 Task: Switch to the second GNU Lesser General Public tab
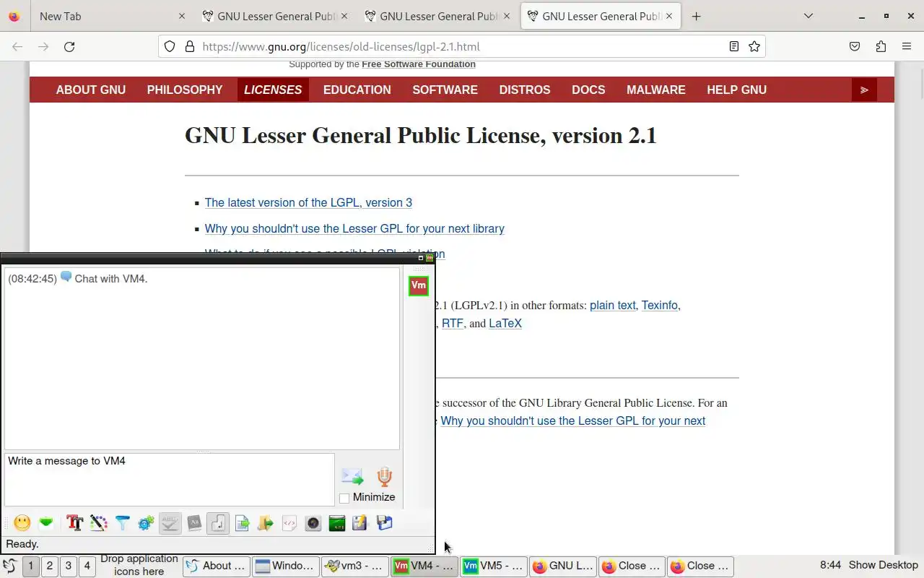tap(437, 16)
